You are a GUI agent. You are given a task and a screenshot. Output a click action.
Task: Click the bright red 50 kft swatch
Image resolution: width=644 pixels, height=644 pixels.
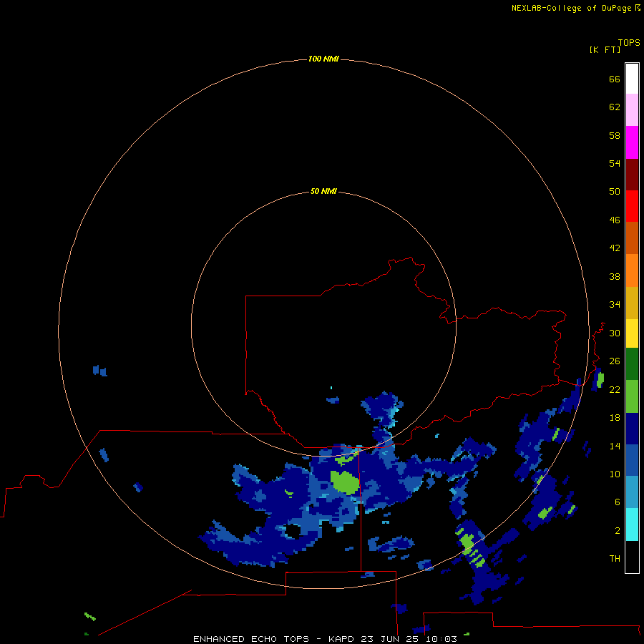coord(632,206)
